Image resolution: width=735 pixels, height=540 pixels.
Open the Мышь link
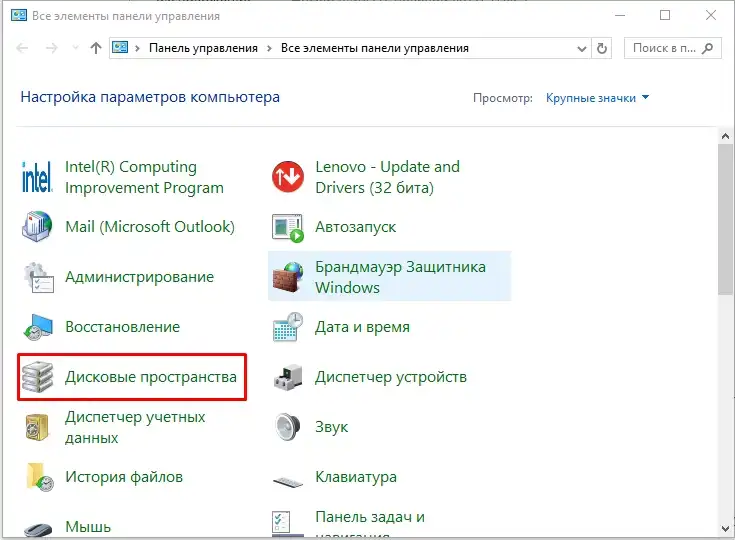click(88, 527)
